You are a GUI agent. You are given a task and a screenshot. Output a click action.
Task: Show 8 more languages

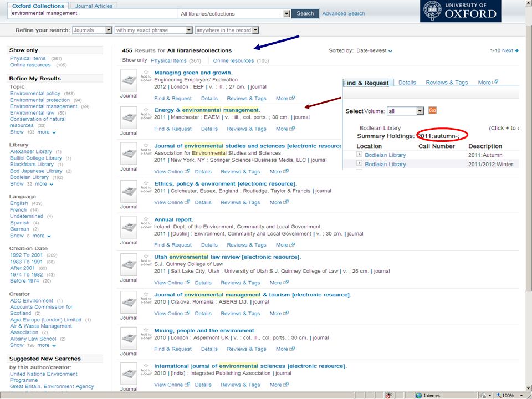[x=30, y=236]
